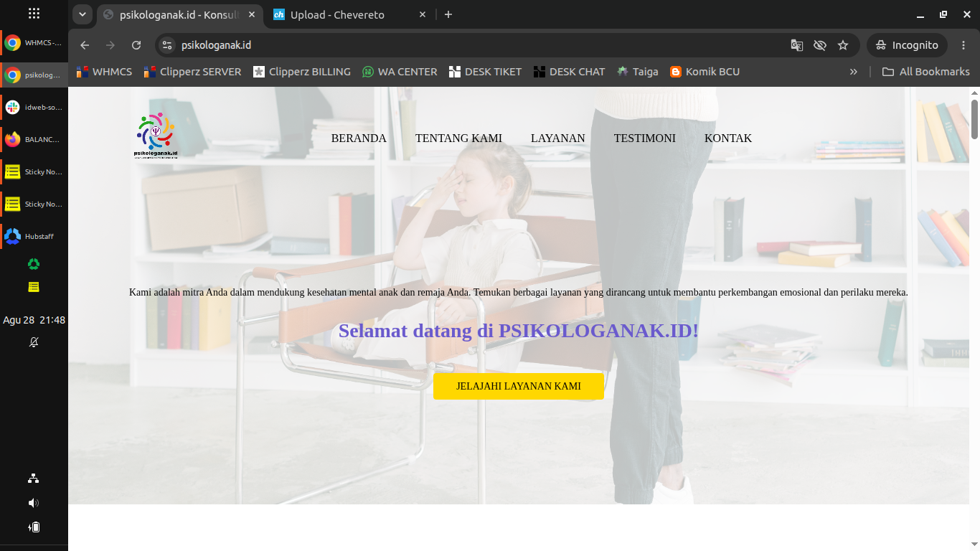This screenshot has width=980, height=551.
Task: Open All Bookmarks folder
Action: [925, 72]
